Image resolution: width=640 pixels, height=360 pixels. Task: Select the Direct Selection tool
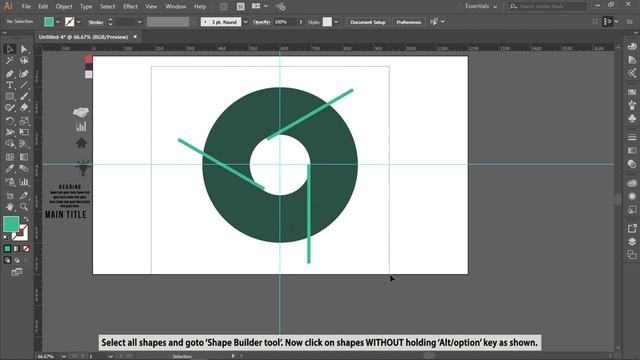(24, 49)
